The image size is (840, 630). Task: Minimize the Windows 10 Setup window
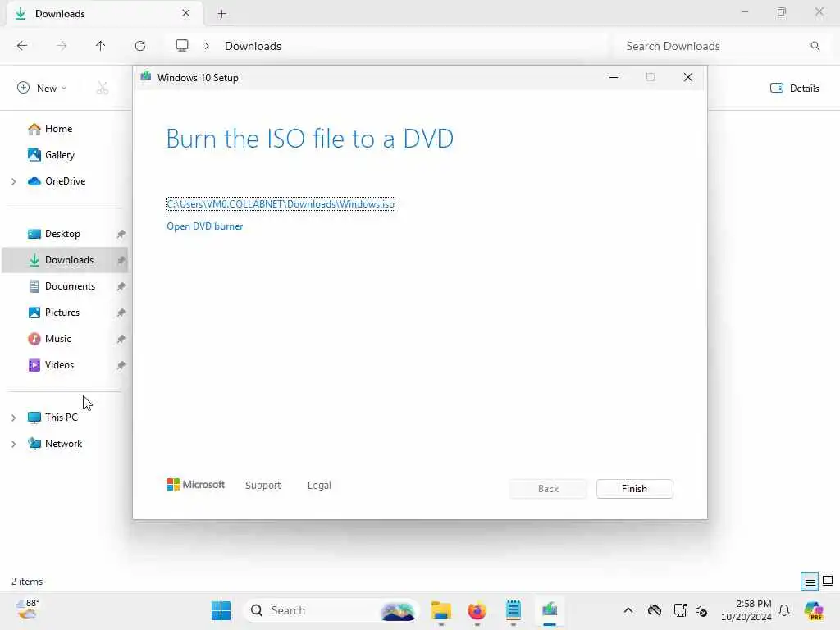(x=614, y=77)
